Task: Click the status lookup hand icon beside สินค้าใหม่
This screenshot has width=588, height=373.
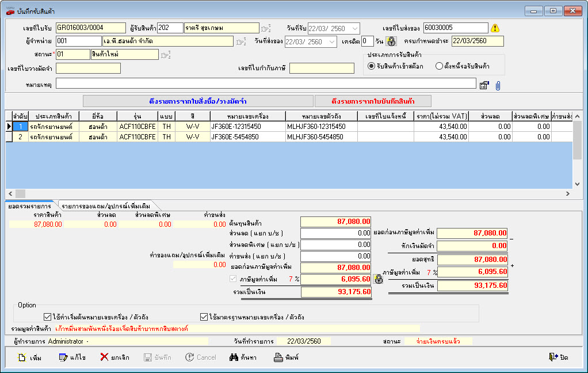Action: click(166, 55)
